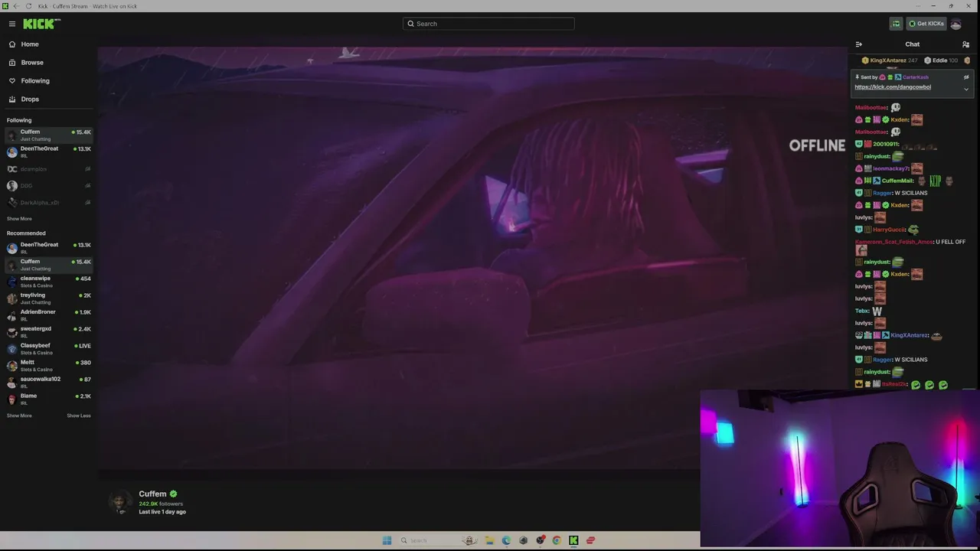
Task: Select KingXAntarez on the gift leaderboard
Action: (x=890, y=60)
